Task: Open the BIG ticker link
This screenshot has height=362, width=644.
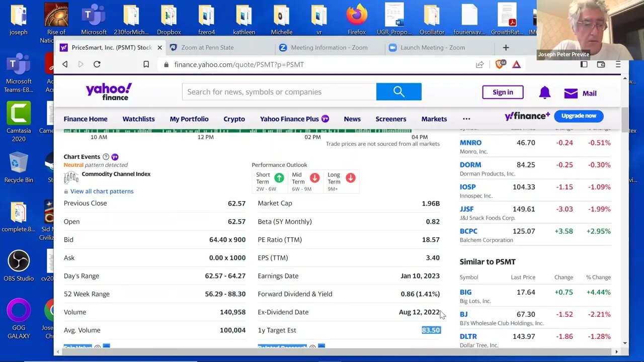Action: [466, 292]
